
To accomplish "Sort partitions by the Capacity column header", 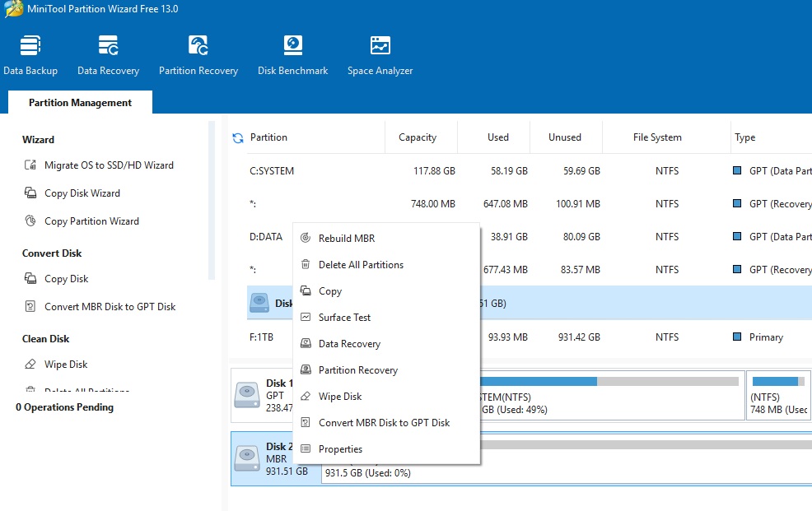I will point(417,137).
